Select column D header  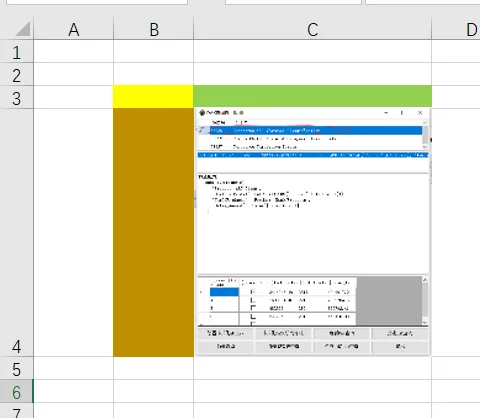click(456, 29)
